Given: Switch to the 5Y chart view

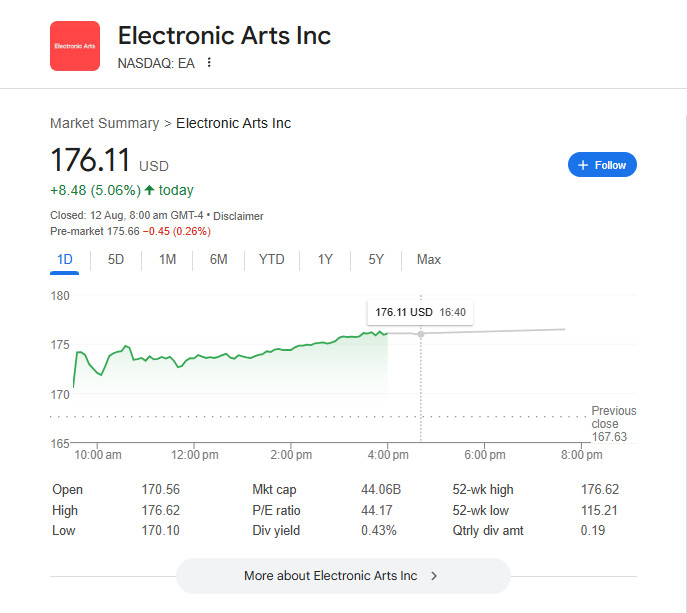Looking at the screenshot, I should click(x=375, y=260).
